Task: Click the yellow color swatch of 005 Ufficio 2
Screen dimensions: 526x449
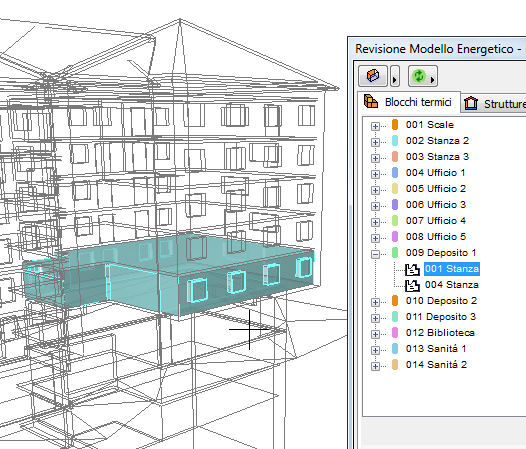Action: click(x=395, y=189)
